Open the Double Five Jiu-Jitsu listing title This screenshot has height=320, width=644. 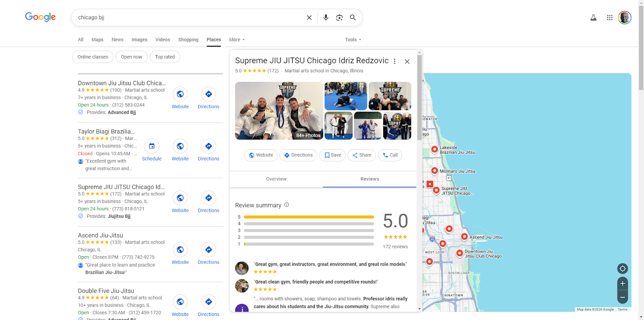106,291
